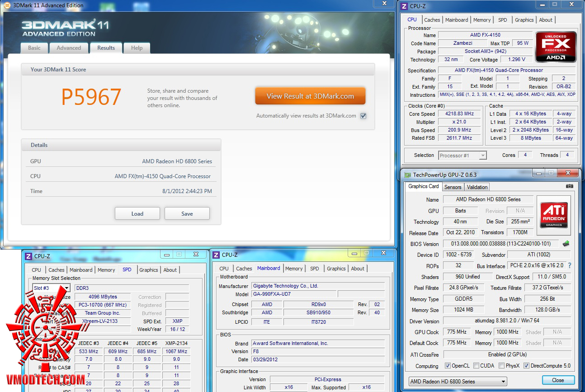Viewport: 585px width, 392px height.
Task: Toggle the DirectCompute 5.0 checkbox
Action: (x=527, y=366)
